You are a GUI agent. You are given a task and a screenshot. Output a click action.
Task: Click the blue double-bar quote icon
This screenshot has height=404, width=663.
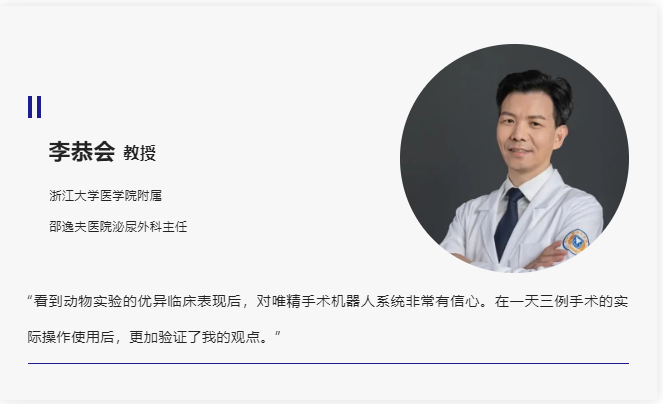pyautogui.click(x=35, y=107)
